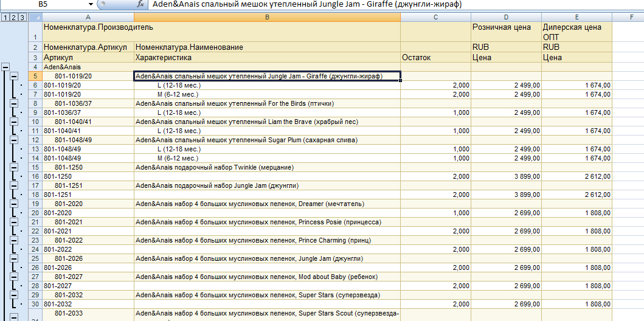The height and width of the screenshot is (321, 644).
Task: Click retail price 2 499,00 in row 9
Action: [x=506, y=112]
